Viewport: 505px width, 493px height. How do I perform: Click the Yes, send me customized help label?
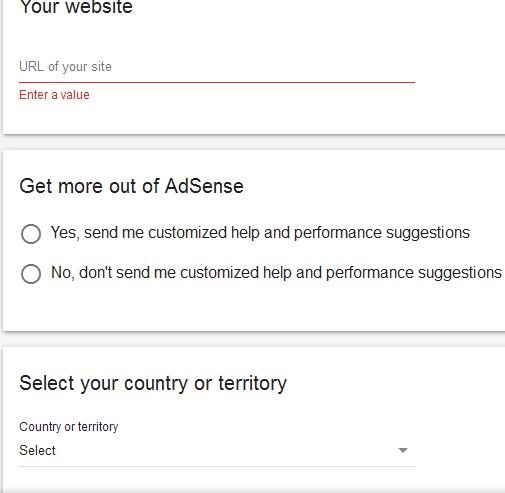(x=260, y=233)
